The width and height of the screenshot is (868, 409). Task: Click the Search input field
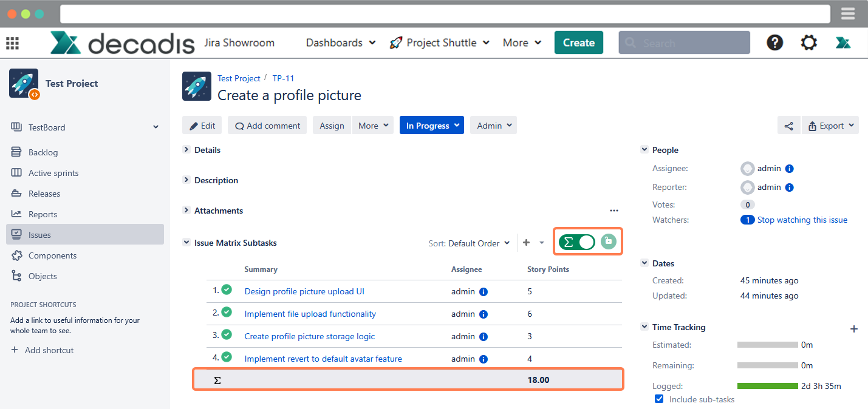[x=684, y=43]
